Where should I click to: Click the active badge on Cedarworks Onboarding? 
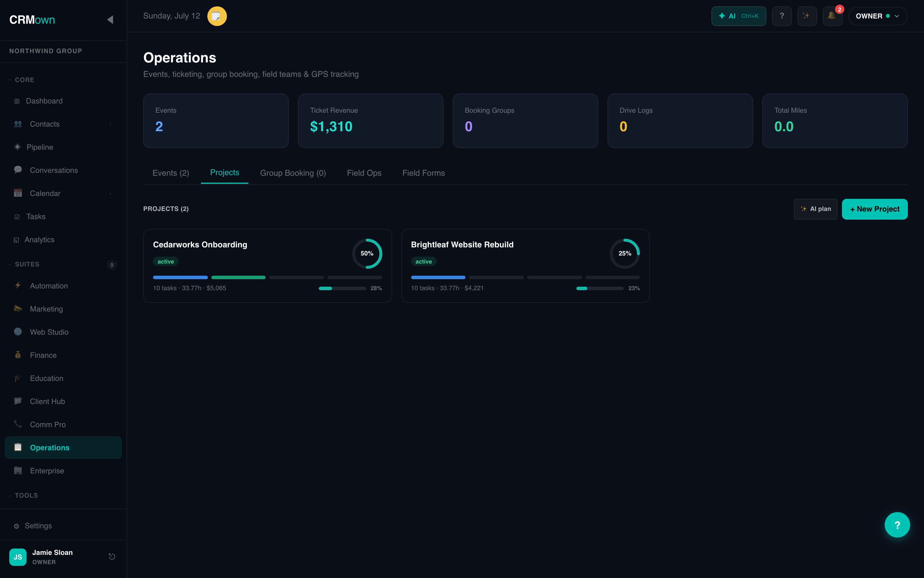click(x=166, y=262)
